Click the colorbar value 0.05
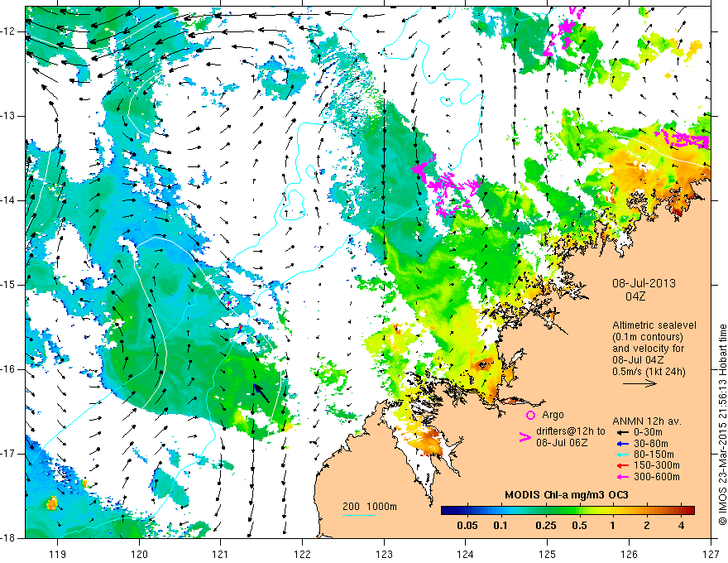728x563 pixels. point(467,526)
